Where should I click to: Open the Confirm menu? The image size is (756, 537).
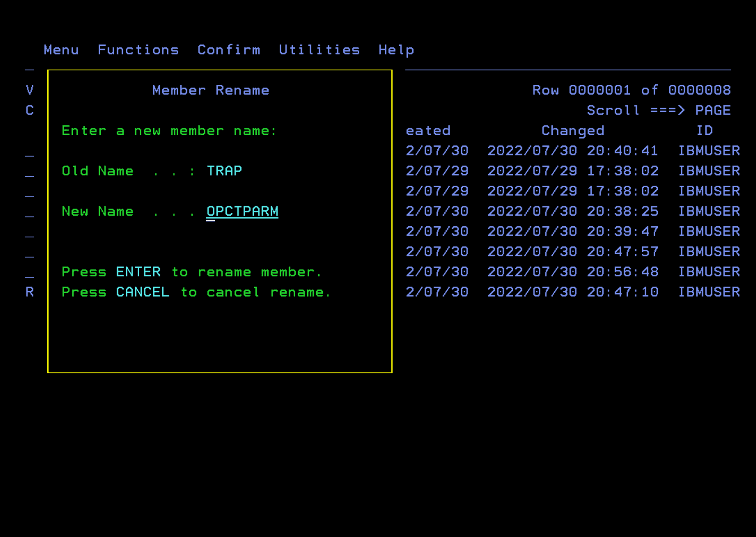coord(229,50)
